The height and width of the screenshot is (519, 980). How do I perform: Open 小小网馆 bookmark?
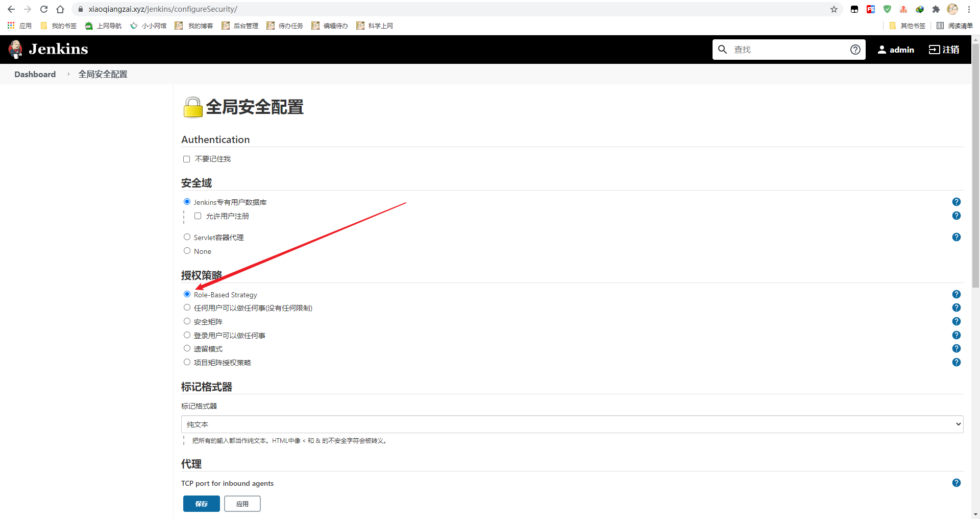pyautogui.click(x=148, y=26)
